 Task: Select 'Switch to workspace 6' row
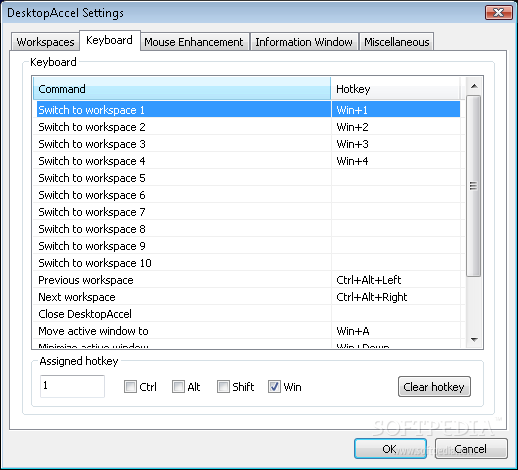point(248,195)
